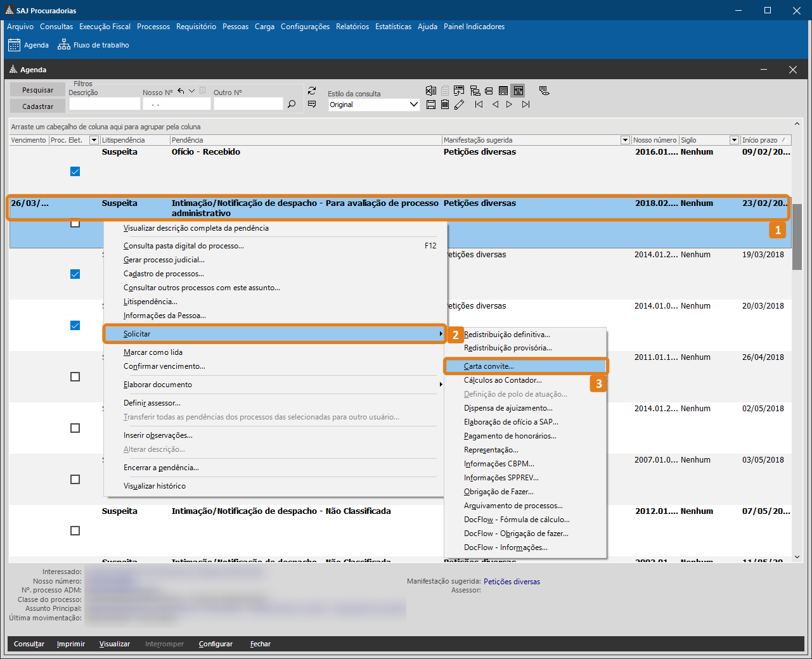Open the Agenda calendar toolbar icon
This screenshot has width=812, height=659.
(x=14, y=45)
